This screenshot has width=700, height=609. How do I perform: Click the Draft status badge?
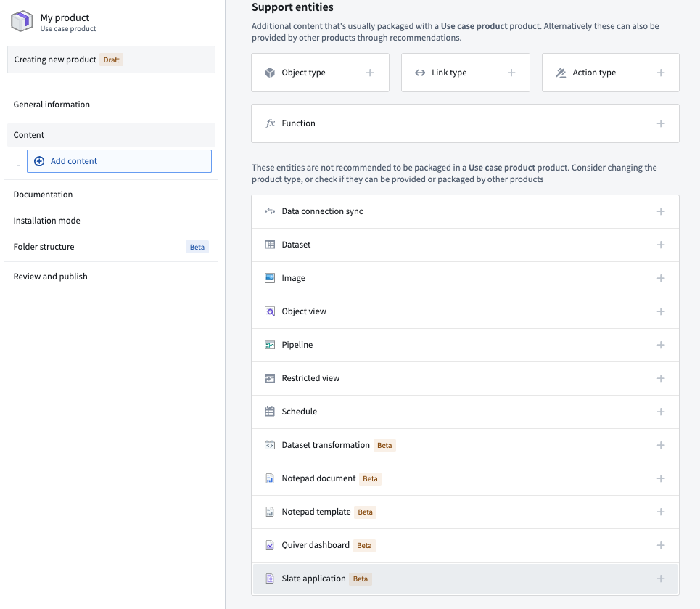[x=111, y=60]
